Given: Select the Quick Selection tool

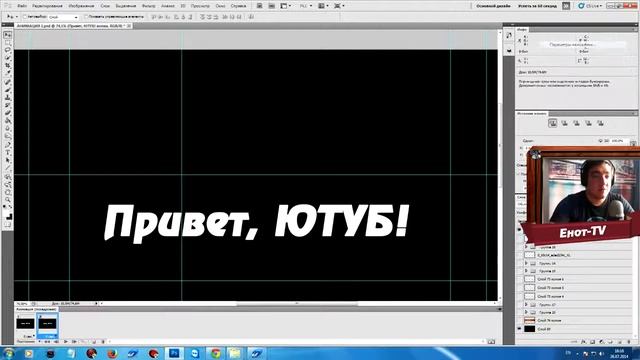Looking at the screenshot, I should pyautogui.click(x=8, y=58).
